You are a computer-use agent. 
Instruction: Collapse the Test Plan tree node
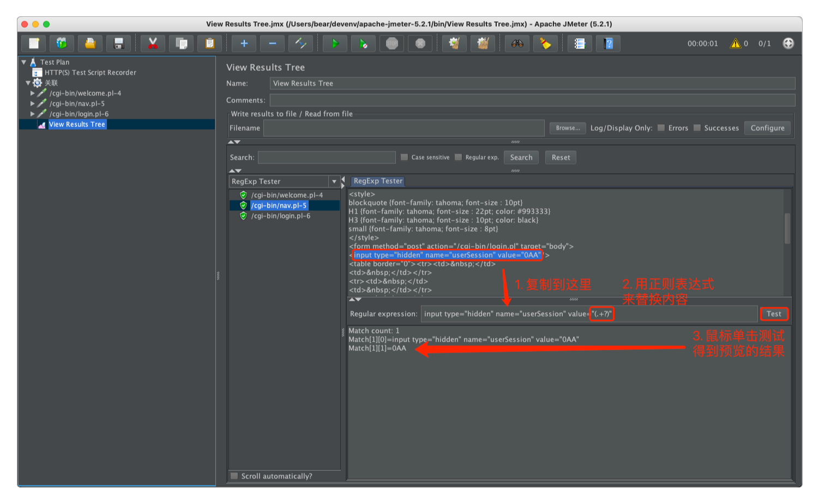(x=24, y=62)
